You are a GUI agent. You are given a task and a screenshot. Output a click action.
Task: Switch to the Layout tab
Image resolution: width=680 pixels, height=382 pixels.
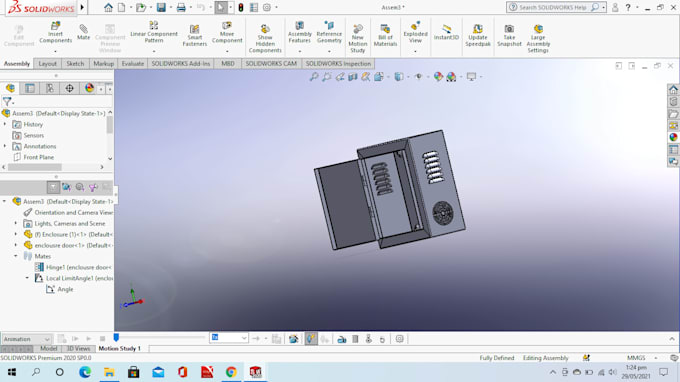[x=47, y=64]
